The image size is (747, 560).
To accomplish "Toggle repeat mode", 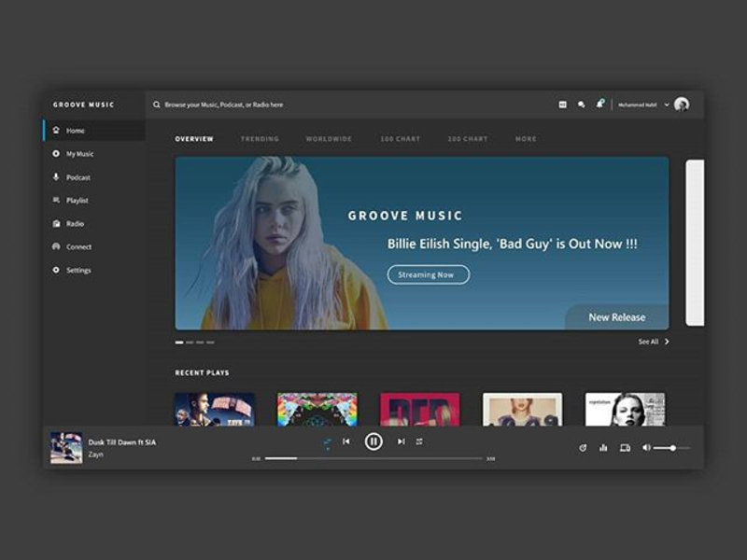I will coord(419,441).
